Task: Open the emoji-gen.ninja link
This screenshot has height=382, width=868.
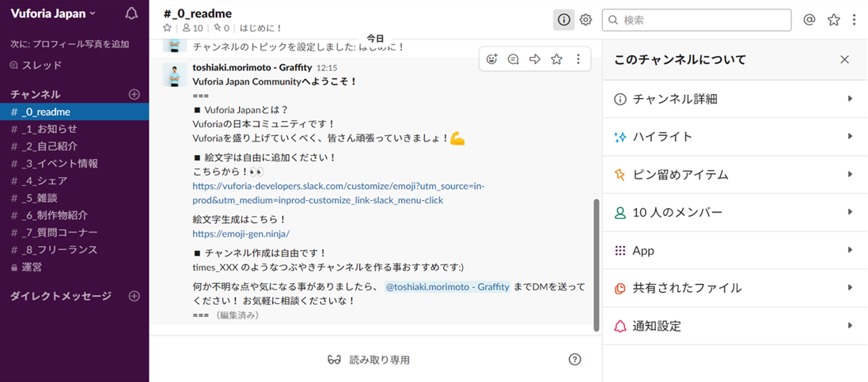Action: [x=241, y=233]
